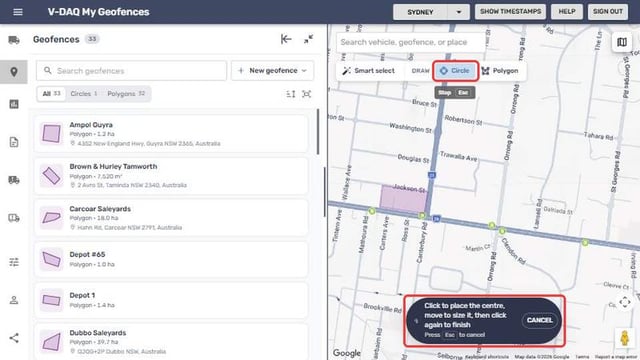Open the user profile sidebar icon
The width and height of the screenshot is (640, 360).
tap(14, 300)
